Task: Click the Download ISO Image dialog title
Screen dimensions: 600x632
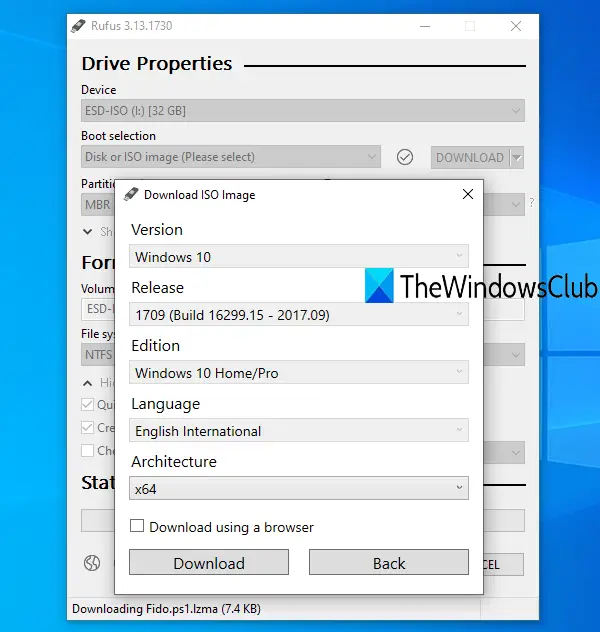Action: click(x=199, y=195)
